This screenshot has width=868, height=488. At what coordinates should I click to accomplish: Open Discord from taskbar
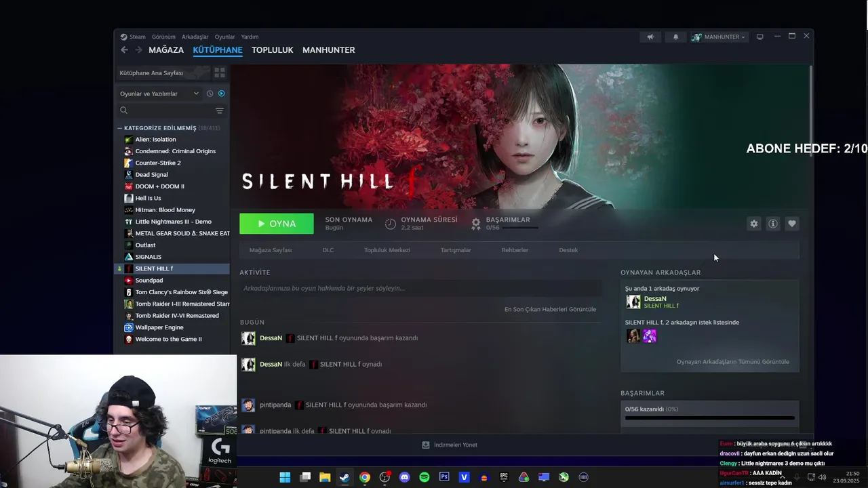pyautogui.click(x=405, y=477)
